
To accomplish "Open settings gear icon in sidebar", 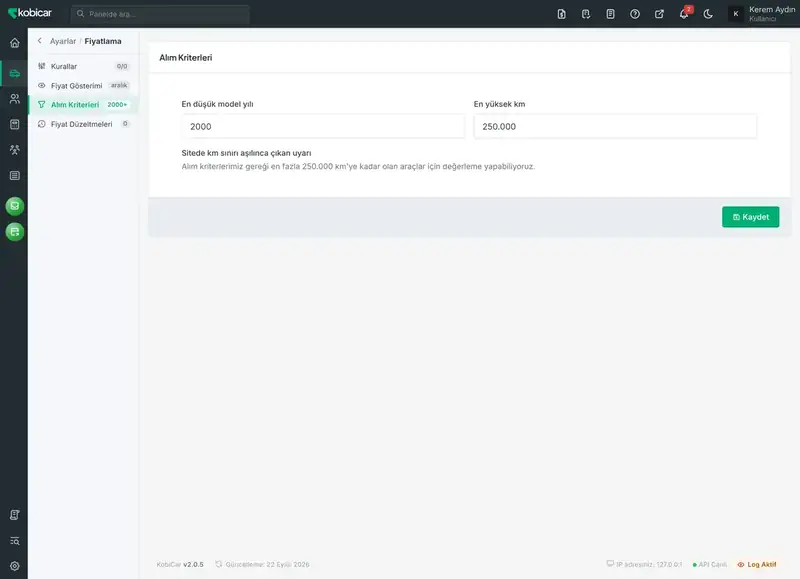I will point(14,566).
